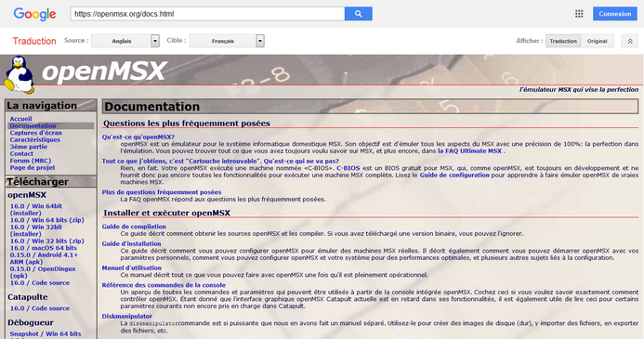The image size is (644, 339).
Task: Open Page de projet navigation link
Action: [x=33, y=167]
